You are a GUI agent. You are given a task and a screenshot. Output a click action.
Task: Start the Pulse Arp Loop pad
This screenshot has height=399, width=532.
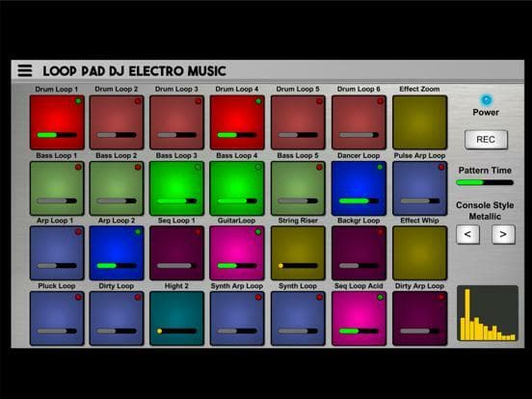pyautogui.click(x=419, y=188)
